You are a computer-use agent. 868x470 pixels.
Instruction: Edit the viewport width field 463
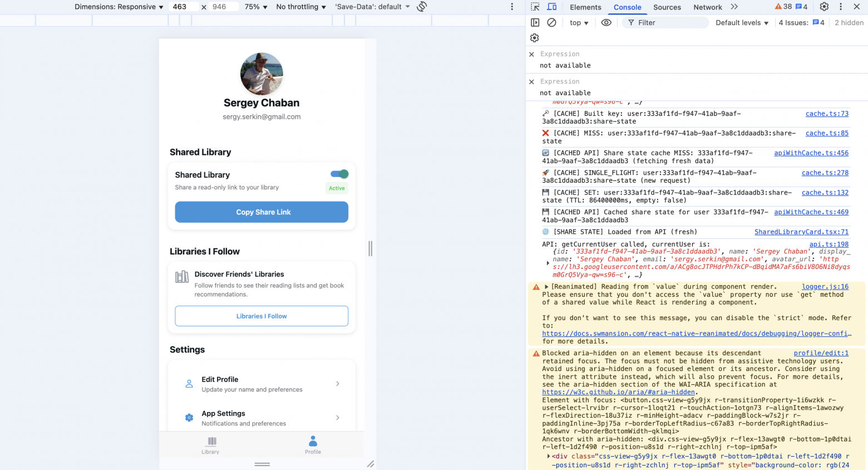pos(185,7)
